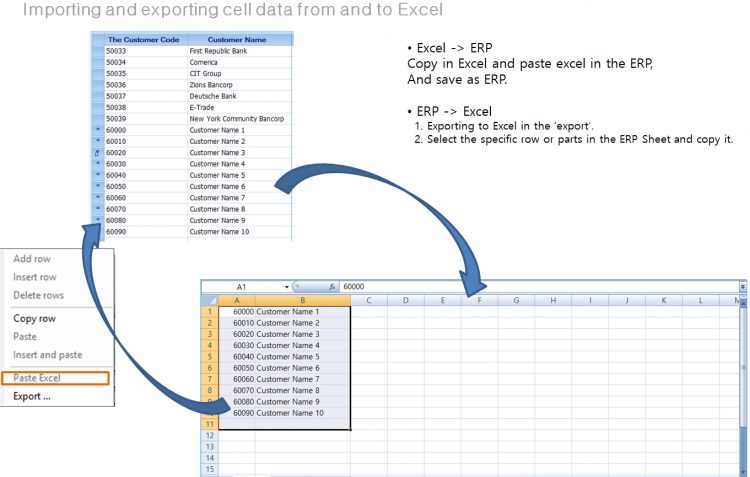Select Excel column B header
The width and height of the screenshot is (750, 477).
tap(303, 300)
